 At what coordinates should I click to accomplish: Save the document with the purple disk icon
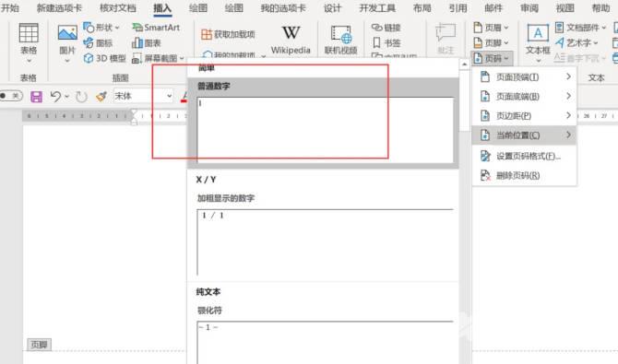tap(36, 97)
